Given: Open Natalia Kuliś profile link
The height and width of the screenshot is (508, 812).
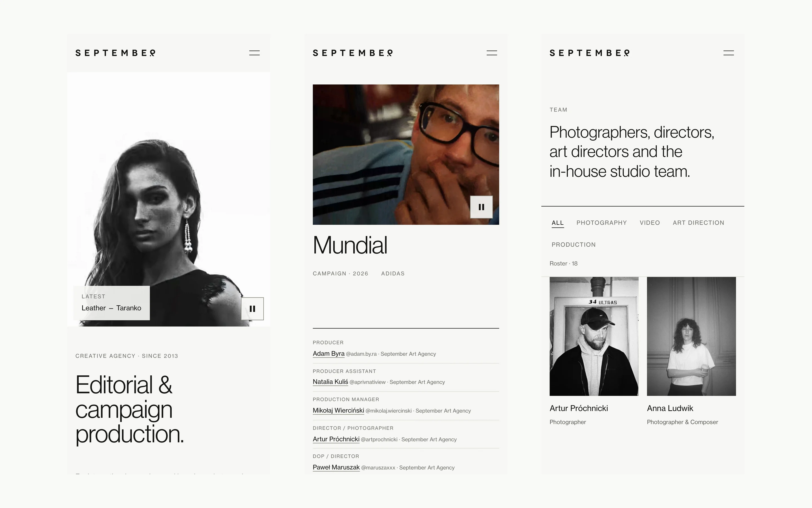Looking at the screenshot, I should pos(330,382).
